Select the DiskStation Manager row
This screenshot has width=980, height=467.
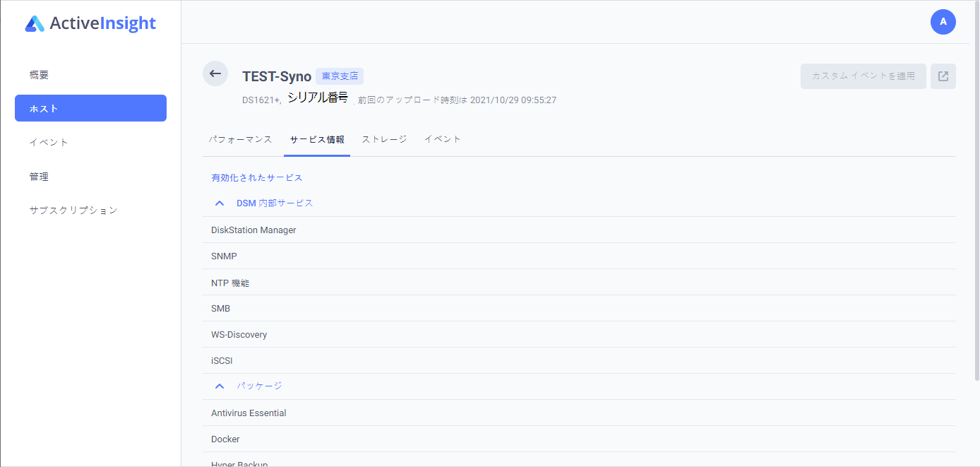coord(579,230)
